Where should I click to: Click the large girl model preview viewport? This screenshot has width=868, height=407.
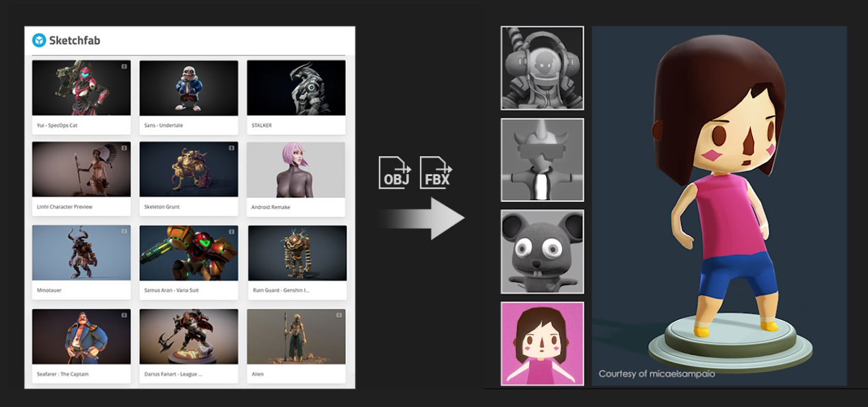pyautogui.click(x=719, y=206)
